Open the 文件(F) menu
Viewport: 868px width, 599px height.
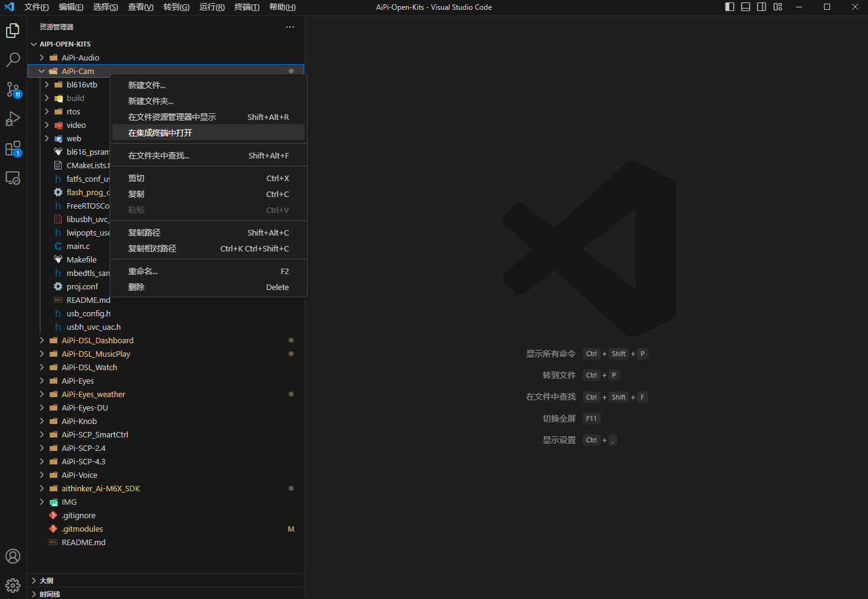click(x=37, y=7)
